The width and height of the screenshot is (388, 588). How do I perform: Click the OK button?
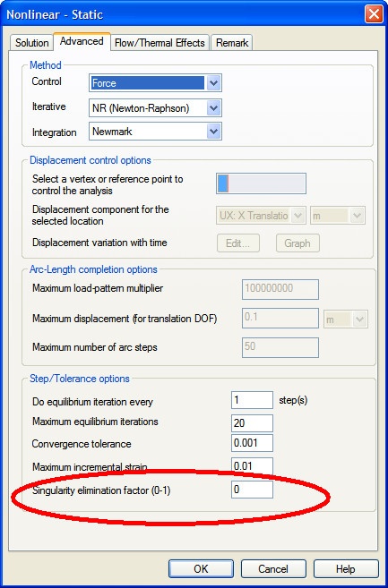click(x=201, y=569)
